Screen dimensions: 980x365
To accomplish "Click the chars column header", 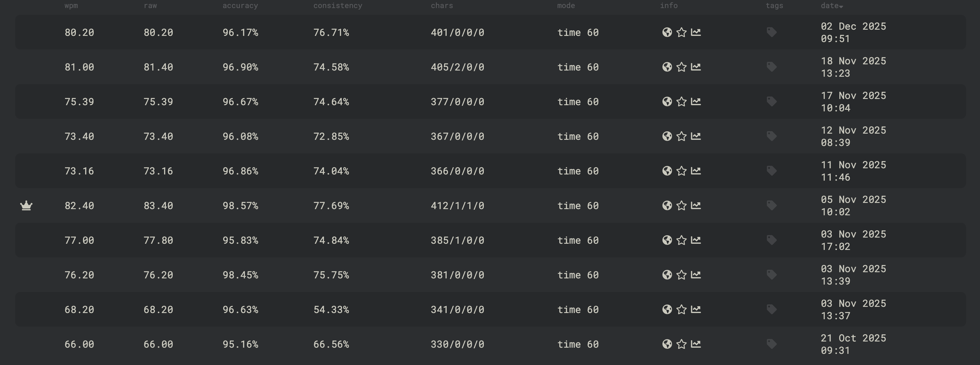I will click(x=442, y=6).
